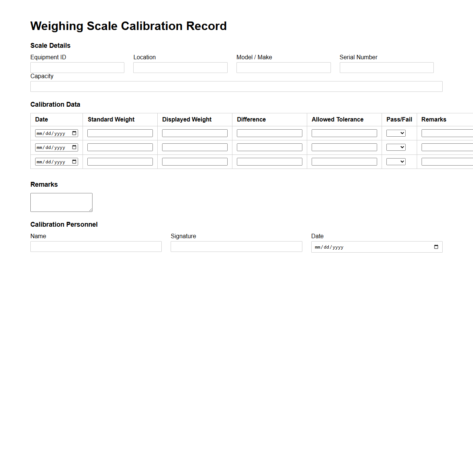The height and width of the screenshot is (476, 473).
Task: Select the Name field under Calibration Personnel
Action: [x=95, y=246]
